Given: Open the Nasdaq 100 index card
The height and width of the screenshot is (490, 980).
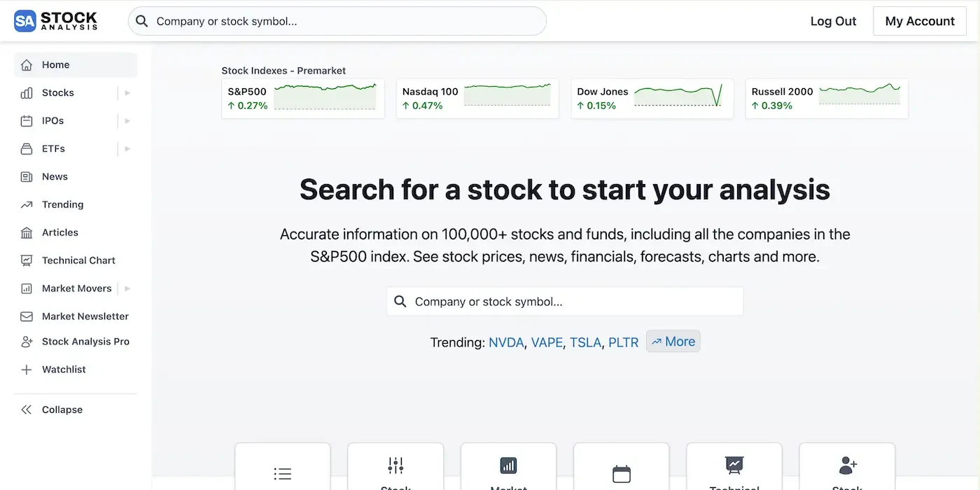Looking at the screenshot, I should point(477,99).
